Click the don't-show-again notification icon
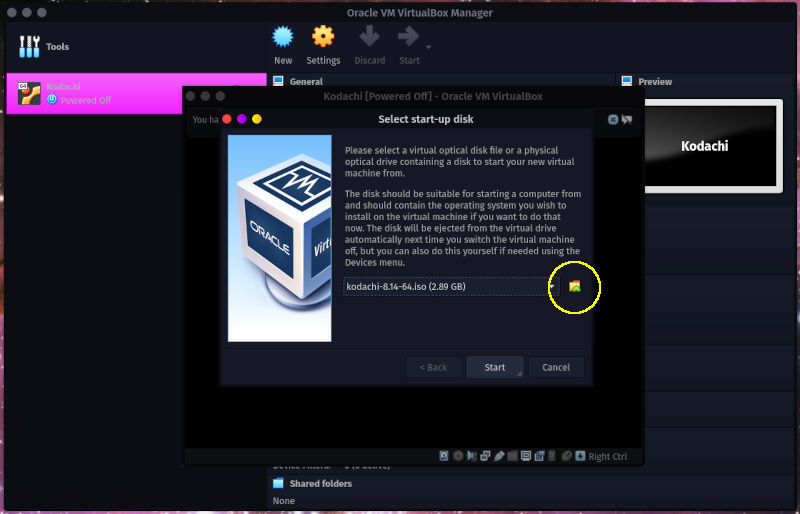This screenshot has width=800, height=514. [627, 119]
